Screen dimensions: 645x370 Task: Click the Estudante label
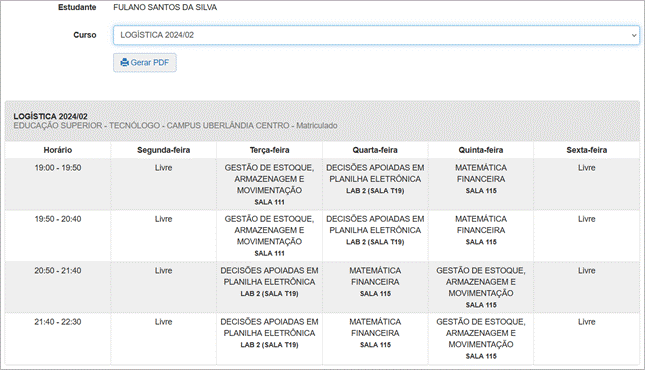(77, 7)
